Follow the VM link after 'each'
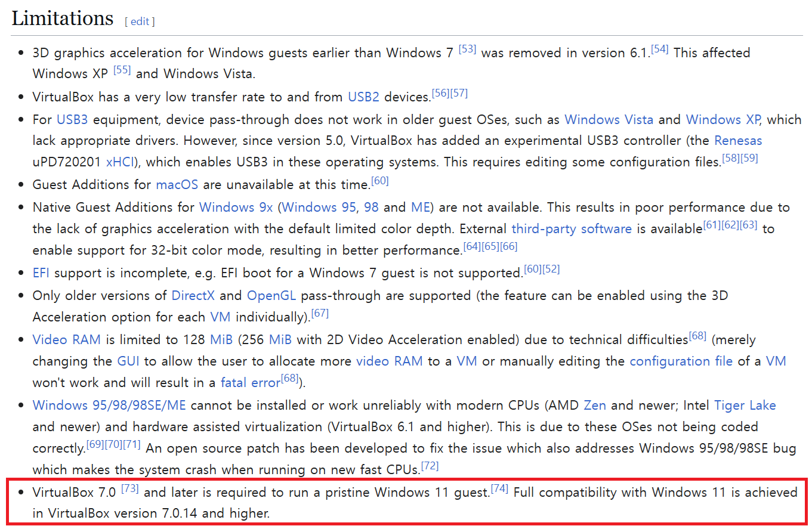This screenshot has height=526, width=812. (220, 317)
